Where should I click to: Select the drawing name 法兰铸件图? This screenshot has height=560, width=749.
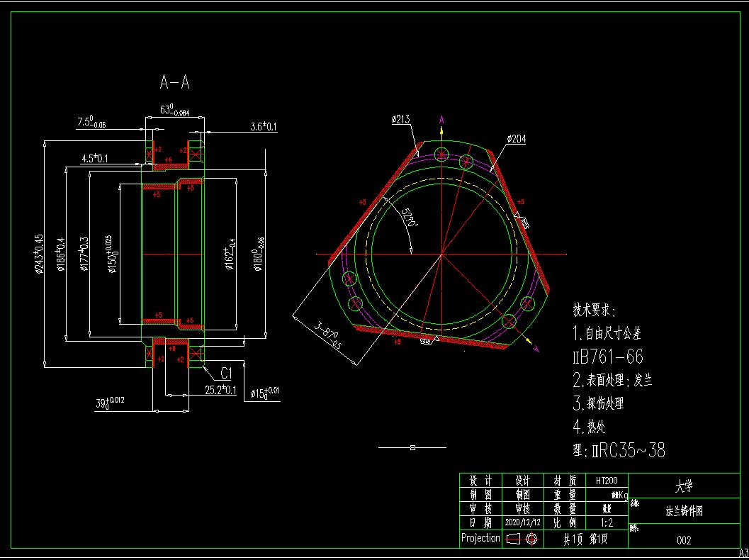684,511
